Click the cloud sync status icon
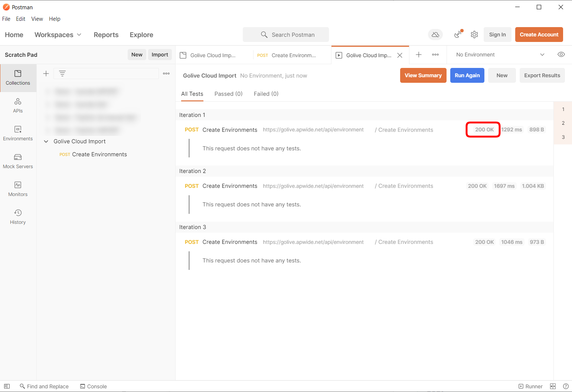 [435, 35]
